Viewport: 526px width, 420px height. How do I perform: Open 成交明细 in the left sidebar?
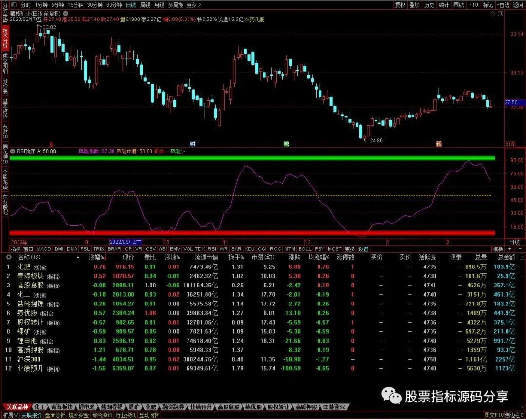coord(5,63)
